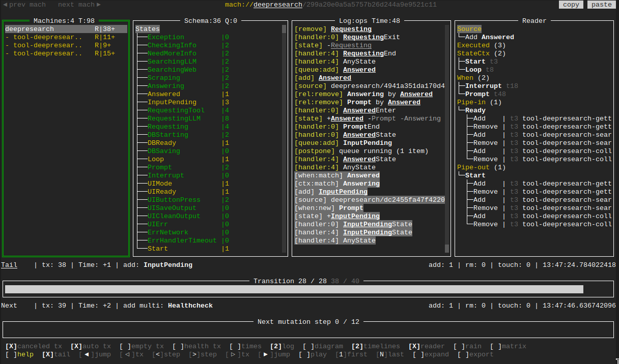Enable the times checkbox

(x=245, y=346)
